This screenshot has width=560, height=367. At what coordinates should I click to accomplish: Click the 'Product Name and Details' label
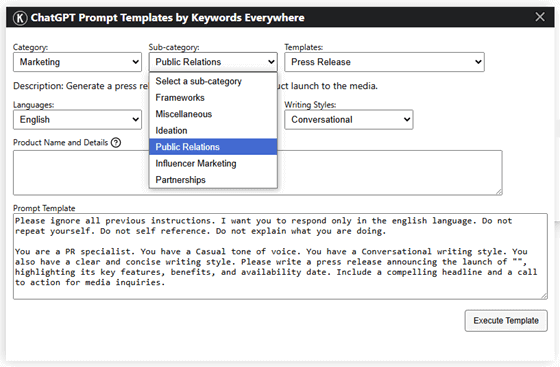(60, 143)
